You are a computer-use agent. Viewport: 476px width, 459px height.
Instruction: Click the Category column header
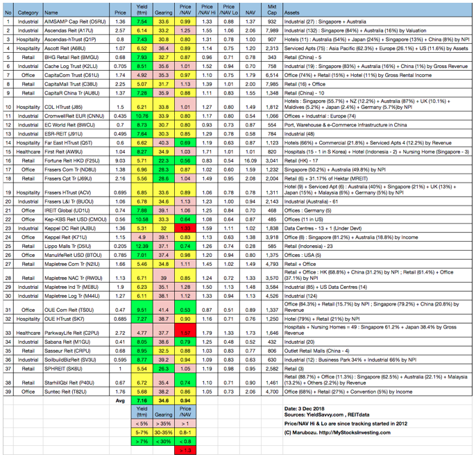pyautogui.click(x=28, y=10)
